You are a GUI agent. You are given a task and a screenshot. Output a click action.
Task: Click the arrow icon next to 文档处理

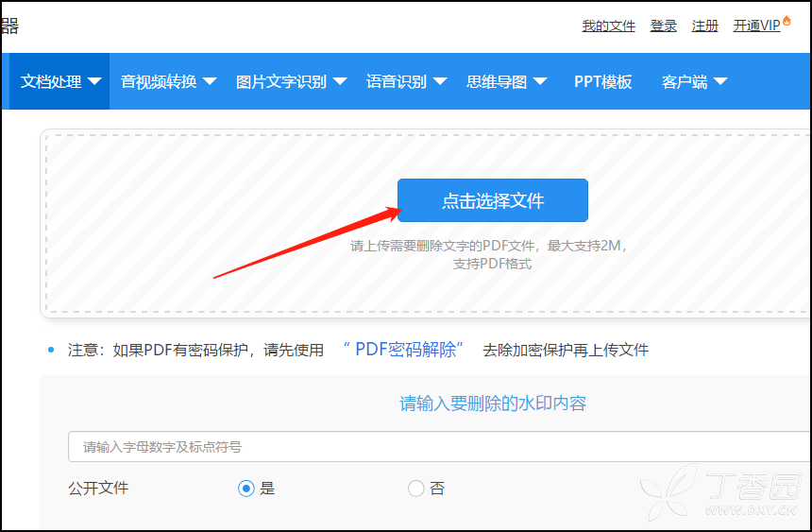coord(94,81)
